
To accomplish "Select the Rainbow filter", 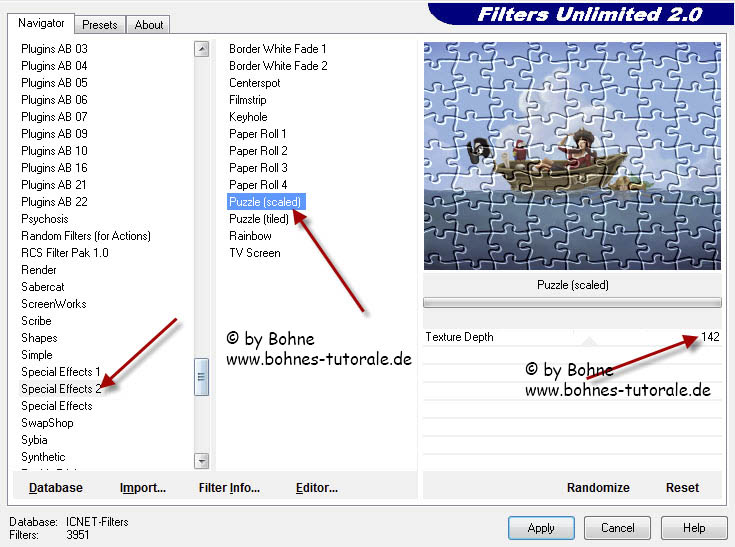I will [x=250, y=236].
